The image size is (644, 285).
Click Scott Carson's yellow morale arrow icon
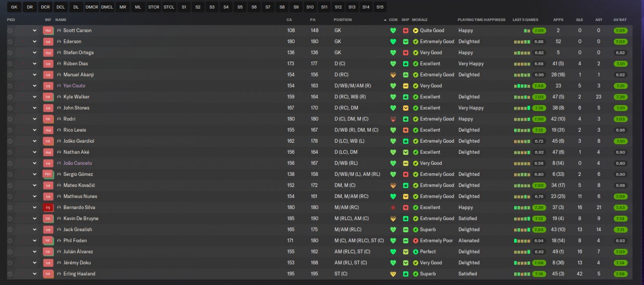click(416, 31)
